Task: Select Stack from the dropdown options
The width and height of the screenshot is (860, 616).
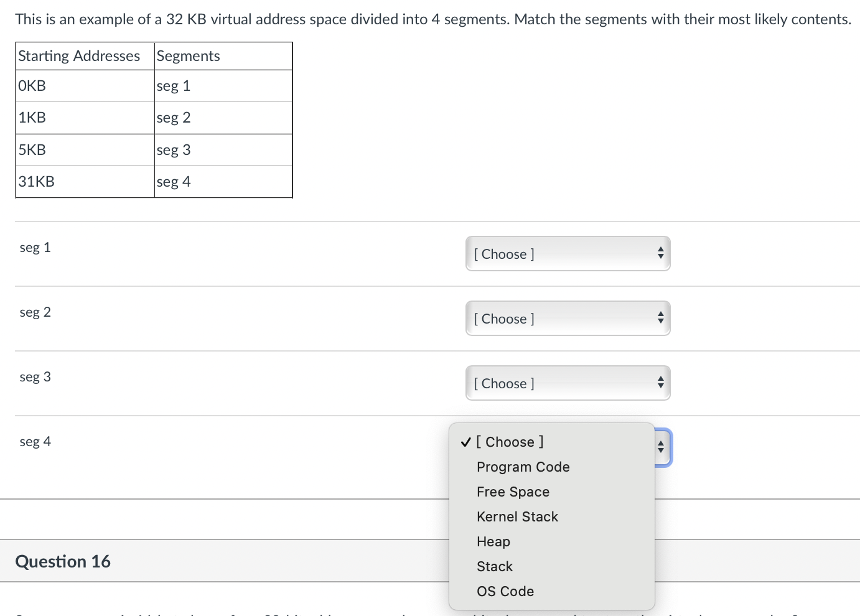Action: point(495,566)
